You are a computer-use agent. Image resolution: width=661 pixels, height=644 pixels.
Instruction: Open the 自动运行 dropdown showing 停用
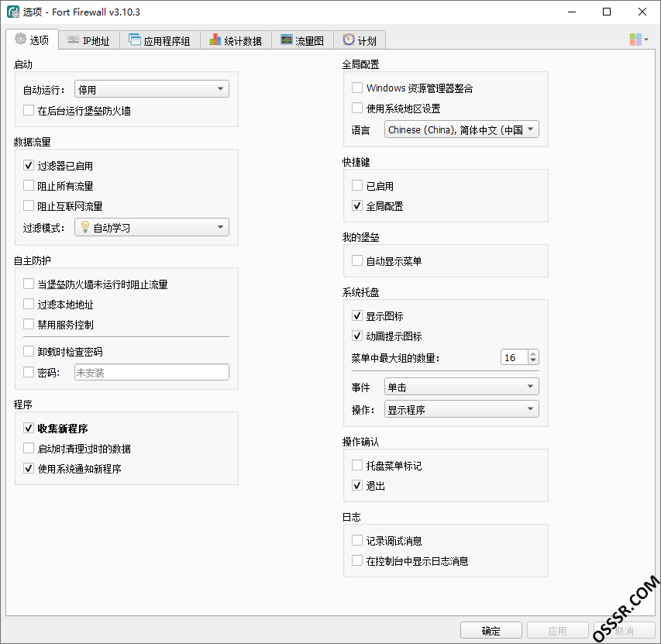(152, 89)
